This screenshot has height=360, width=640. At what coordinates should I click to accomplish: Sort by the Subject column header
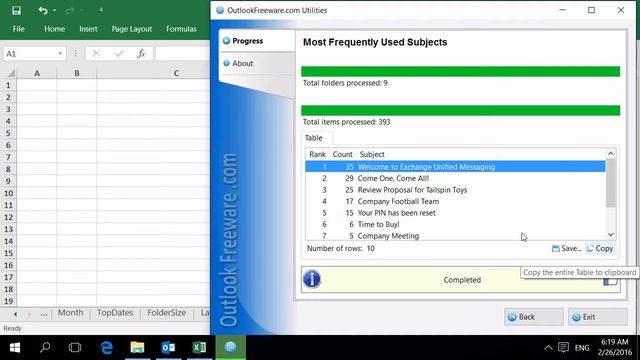pyautogui.click(x=427, y=154)
